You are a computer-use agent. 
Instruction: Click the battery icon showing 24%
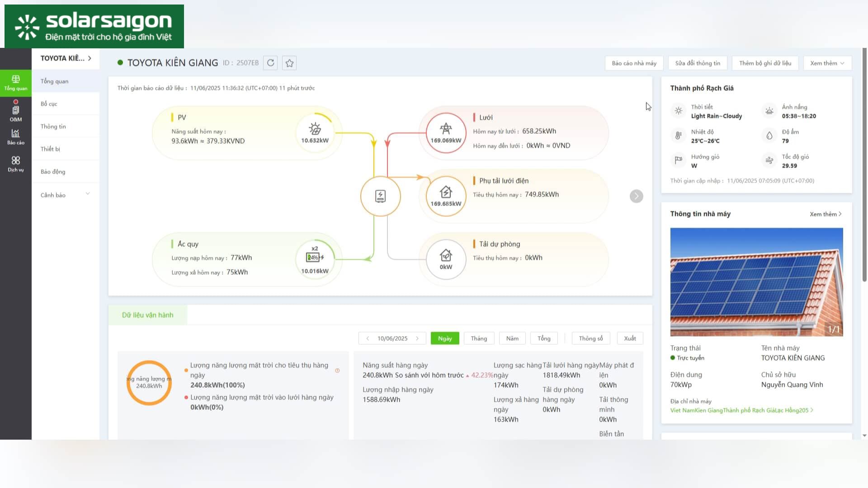click(315, 257)
